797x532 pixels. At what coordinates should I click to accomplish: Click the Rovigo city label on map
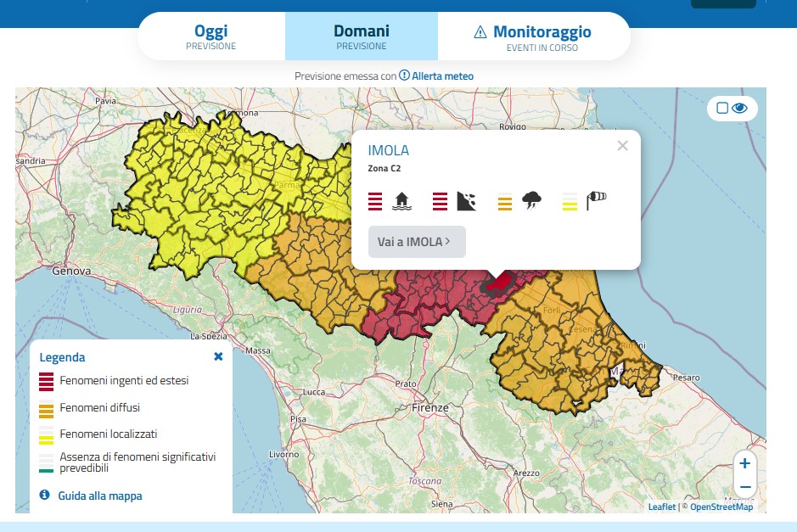(x=513, y=126)
